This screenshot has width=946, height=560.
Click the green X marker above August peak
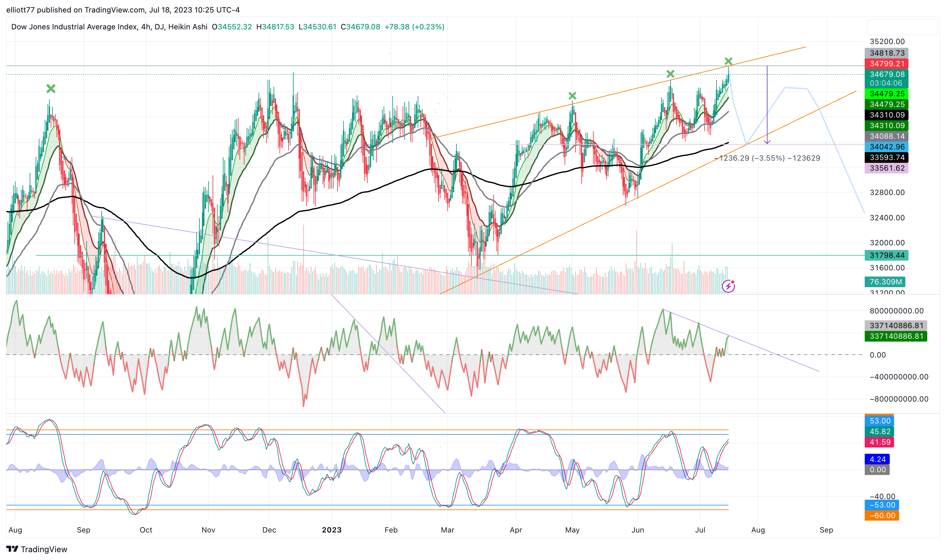(x=51, y=89)
